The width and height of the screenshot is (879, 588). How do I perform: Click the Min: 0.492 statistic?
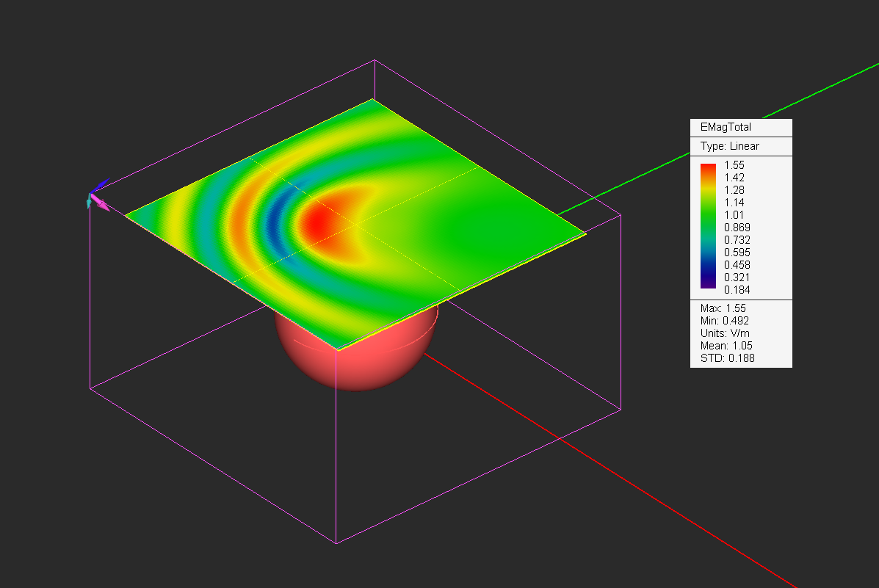coord(725,321)
